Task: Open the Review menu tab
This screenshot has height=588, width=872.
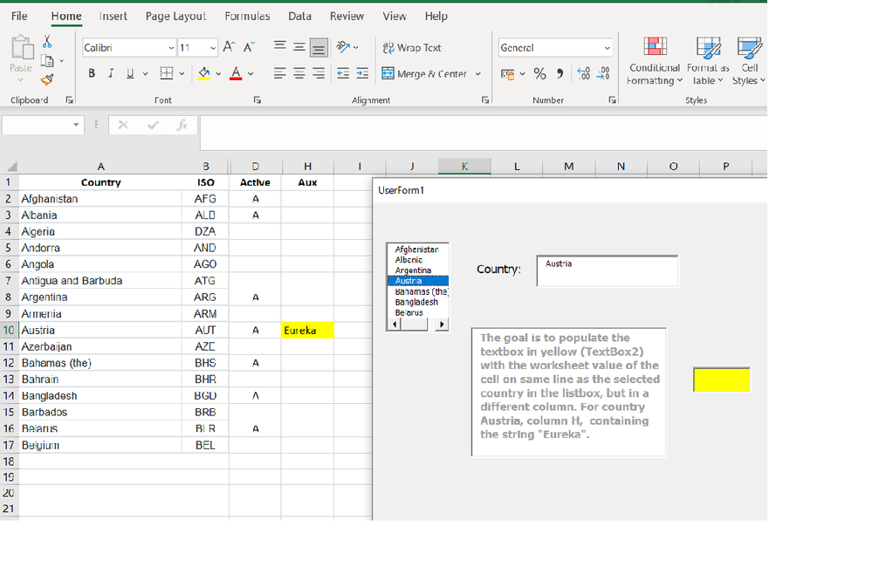Action: (x=347, y=16)
